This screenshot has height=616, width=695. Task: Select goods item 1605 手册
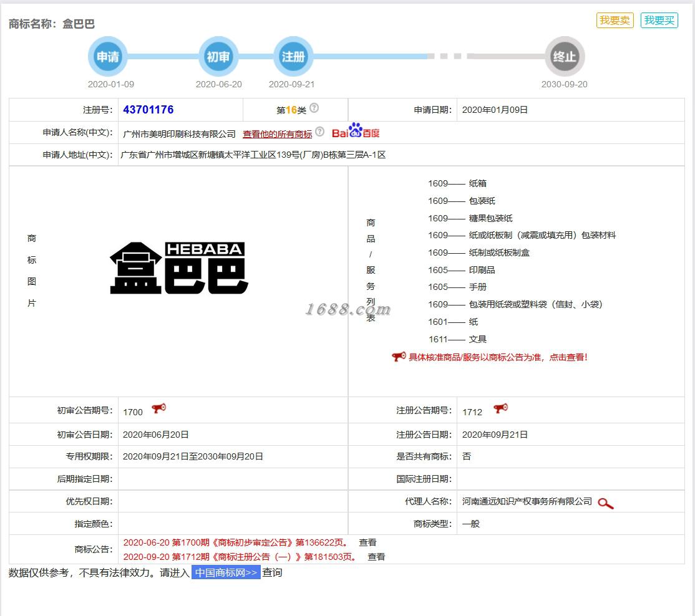pos(457,287)
